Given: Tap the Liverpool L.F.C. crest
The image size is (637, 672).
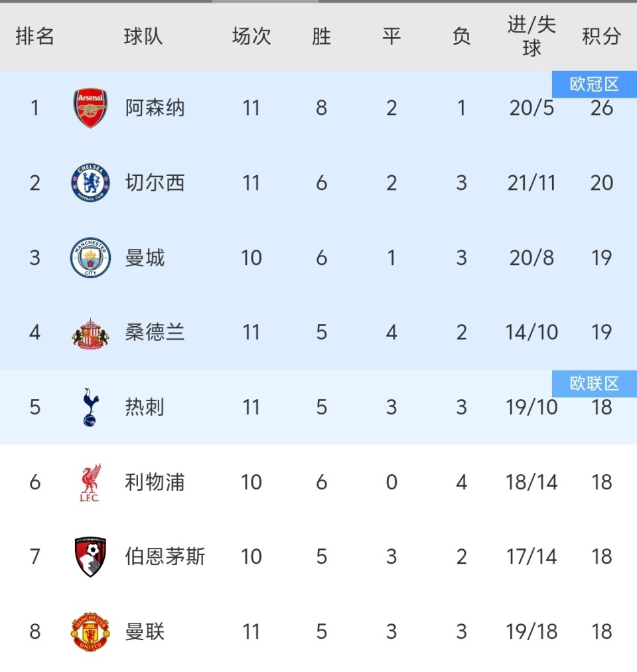Looking at the screenshot, I should coord(90,482).
